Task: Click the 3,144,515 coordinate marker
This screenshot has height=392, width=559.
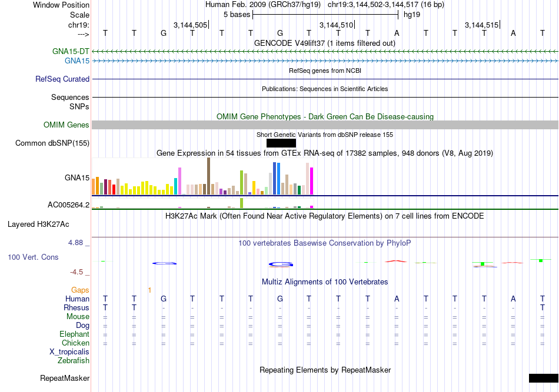Action: tap(482, 25)
